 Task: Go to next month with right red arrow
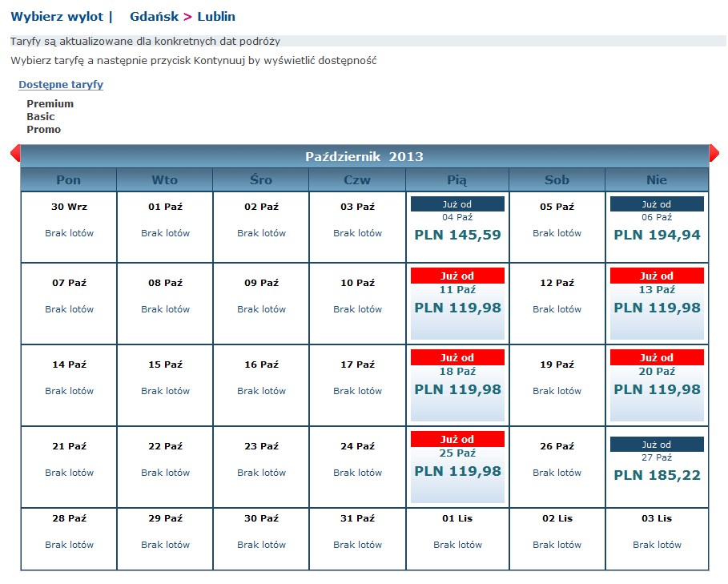coord(714,153)
